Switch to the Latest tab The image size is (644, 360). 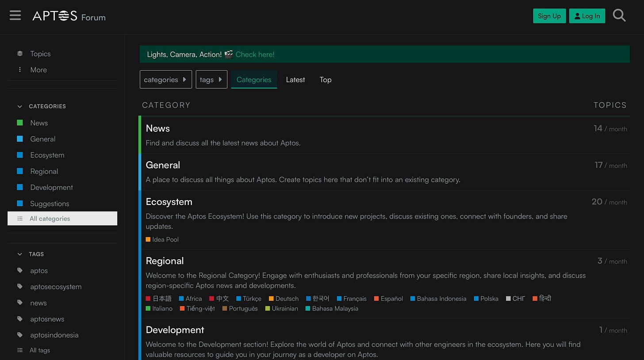(x=295, y=80)
